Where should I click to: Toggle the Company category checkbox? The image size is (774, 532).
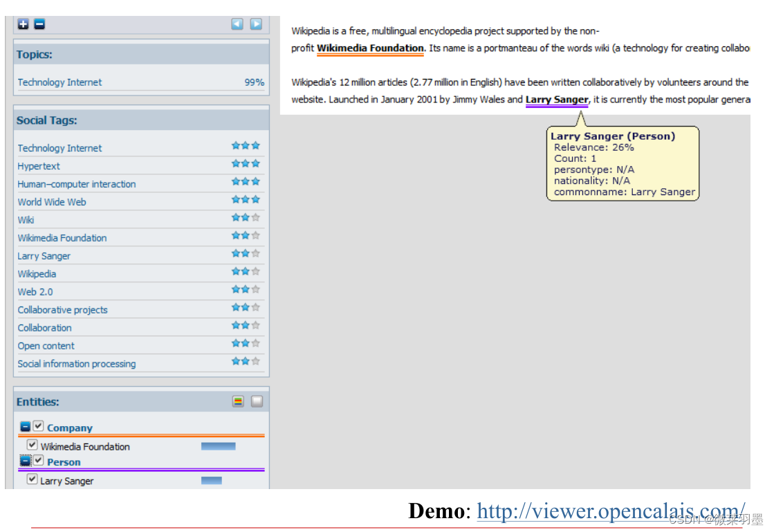click(x=39, y=426)
